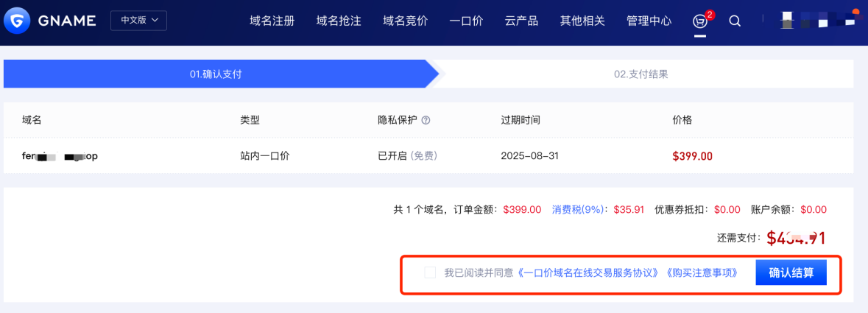Expand the 中文版 language dropdown
The width and height of the screenshot is (868, 313).
pyautogui.click(x=138, y=21)
